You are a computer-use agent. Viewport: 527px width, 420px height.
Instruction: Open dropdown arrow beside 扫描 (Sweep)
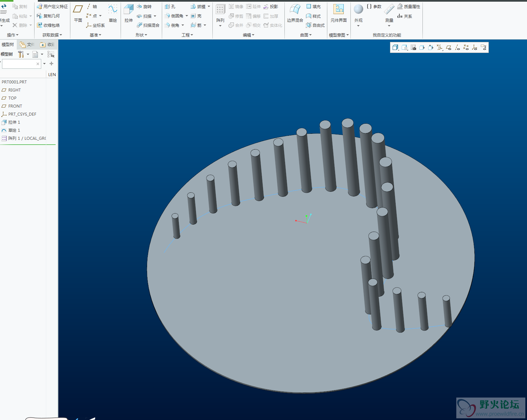click(x=155, y=16)
